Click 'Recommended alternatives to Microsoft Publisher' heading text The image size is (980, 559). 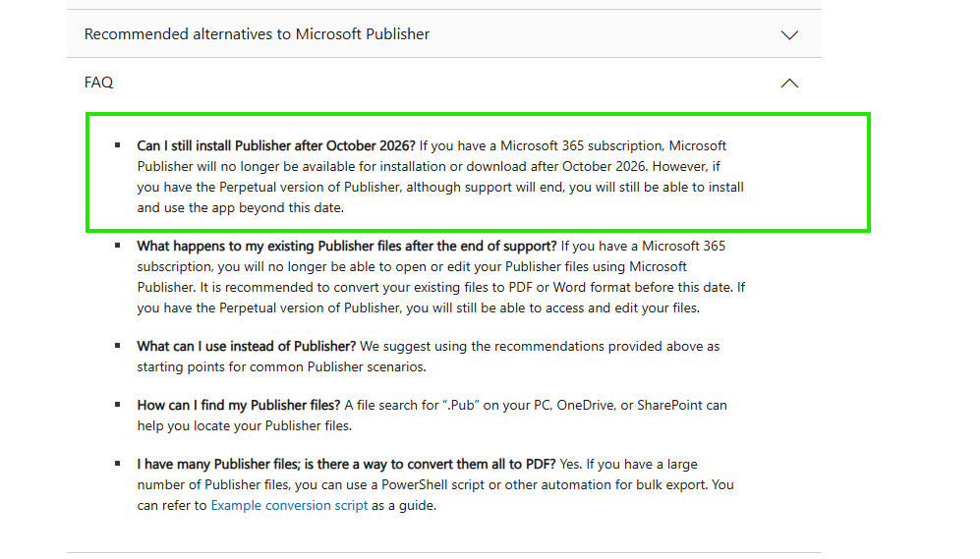[x=257, y=34]
